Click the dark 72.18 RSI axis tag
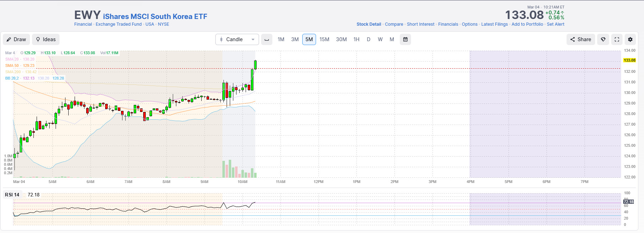Viewport: 644px width, 233px height. tap(629, 202)
